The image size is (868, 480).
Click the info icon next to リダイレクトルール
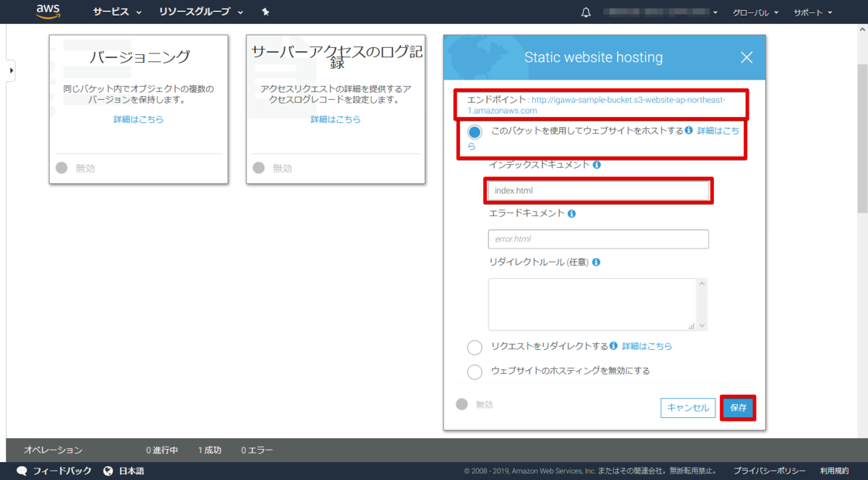tap(595, 262)
